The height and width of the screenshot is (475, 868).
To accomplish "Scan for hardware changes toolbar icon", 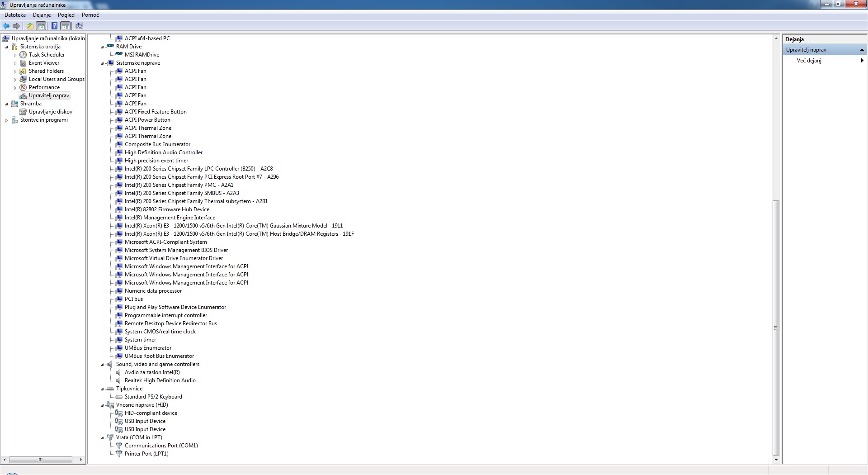I will [x=79, y=26].
